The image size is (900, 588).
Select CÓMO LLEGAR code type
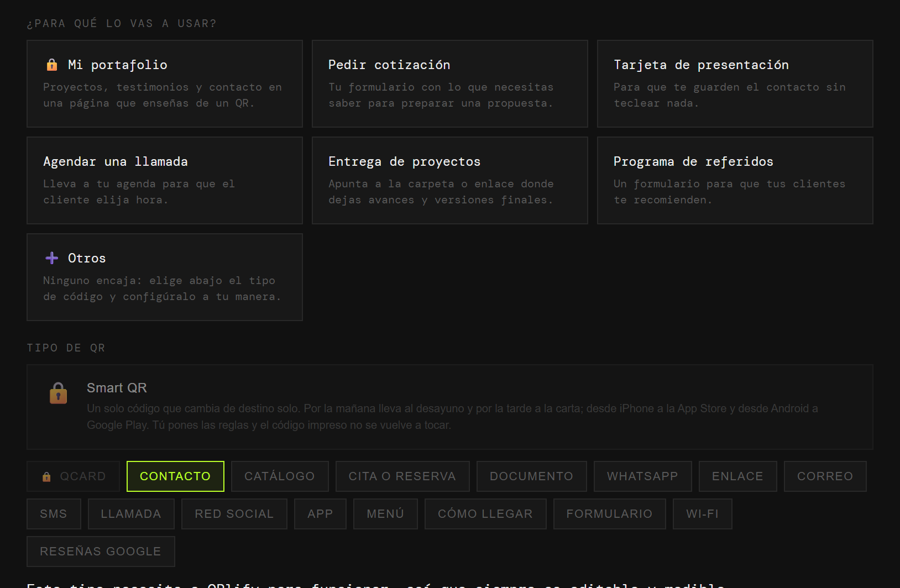pos(485,514)
